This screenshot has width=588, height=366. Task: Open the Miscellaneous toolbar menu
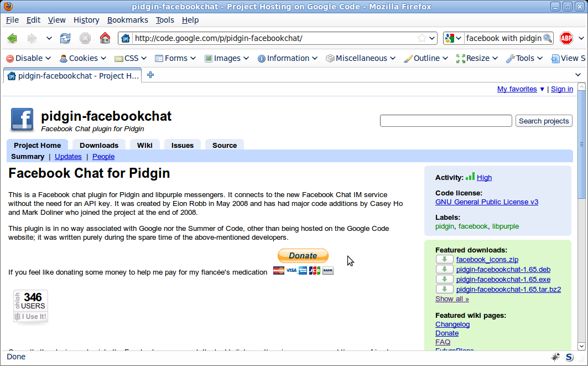(x=360, y=58)
